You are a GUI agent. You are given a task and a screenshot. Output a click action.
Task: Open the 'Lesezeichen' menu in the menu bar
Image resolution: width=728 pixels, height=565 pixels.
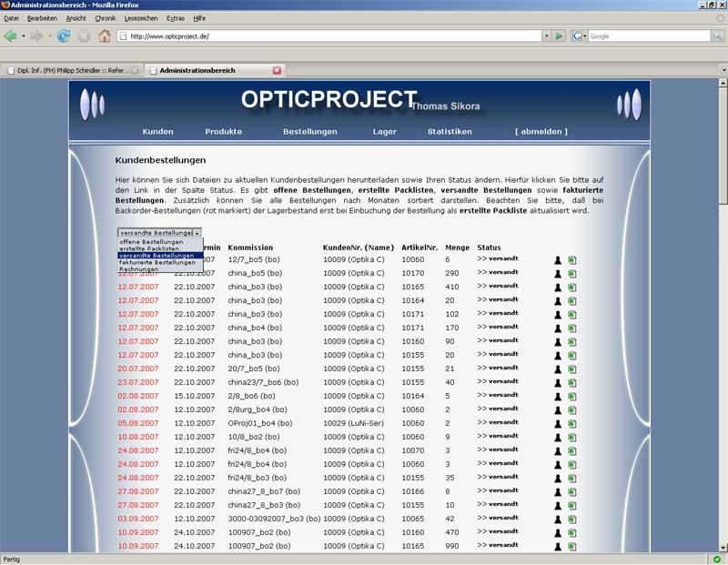(139, 18)
